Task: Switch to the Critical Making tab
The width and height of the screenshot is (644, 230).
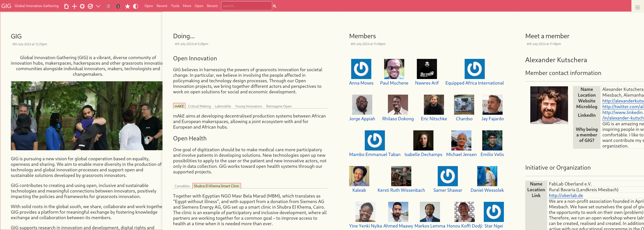Action: coord(199,106)
